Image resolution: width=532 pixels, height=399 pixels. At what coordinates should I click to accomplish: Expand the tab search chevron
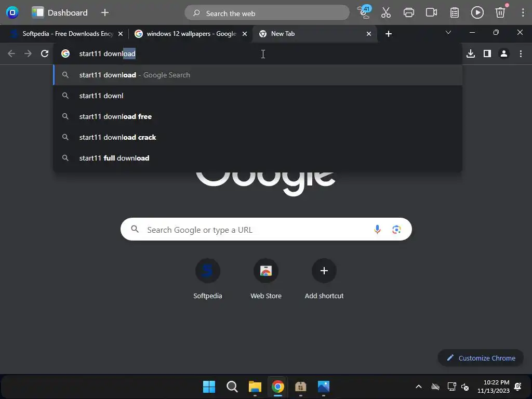(448, 33)
